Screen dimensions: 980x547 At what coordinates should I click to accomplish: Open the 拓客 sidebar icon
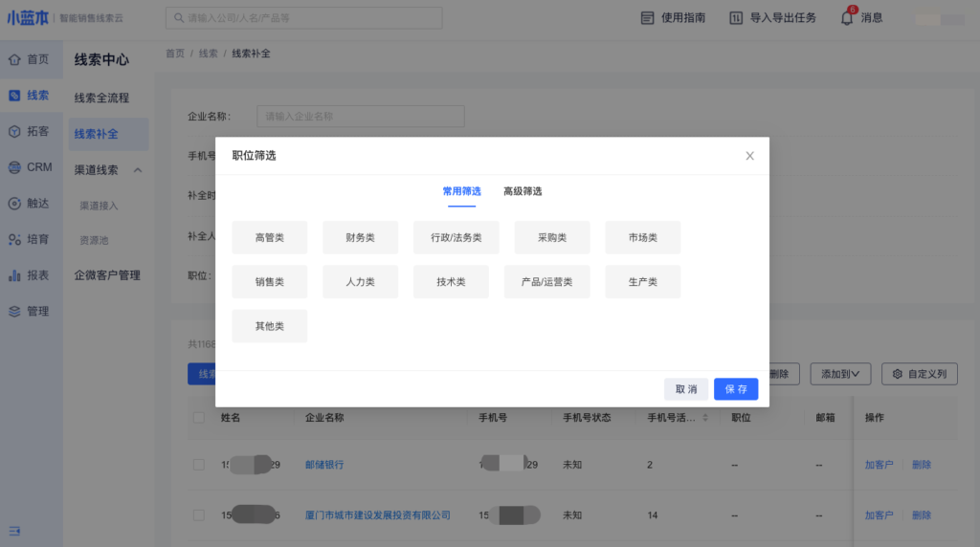pyautogui.click(x=14, y=131)
